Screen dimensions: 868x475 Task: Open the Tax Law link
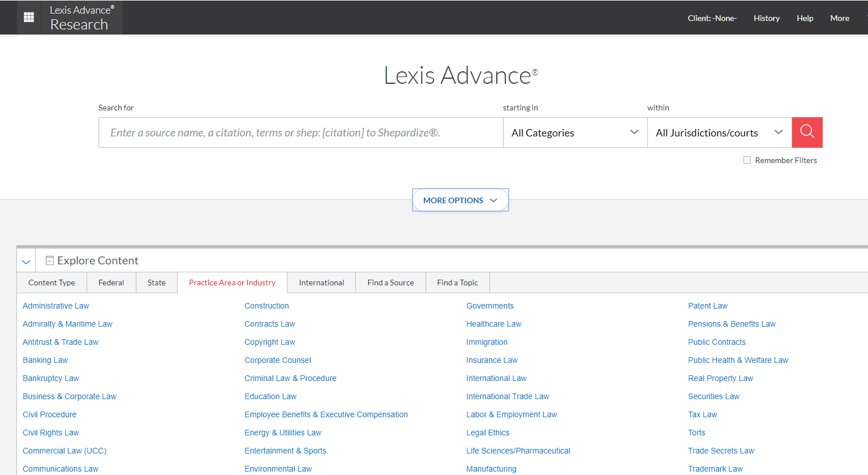pos(702,414)
